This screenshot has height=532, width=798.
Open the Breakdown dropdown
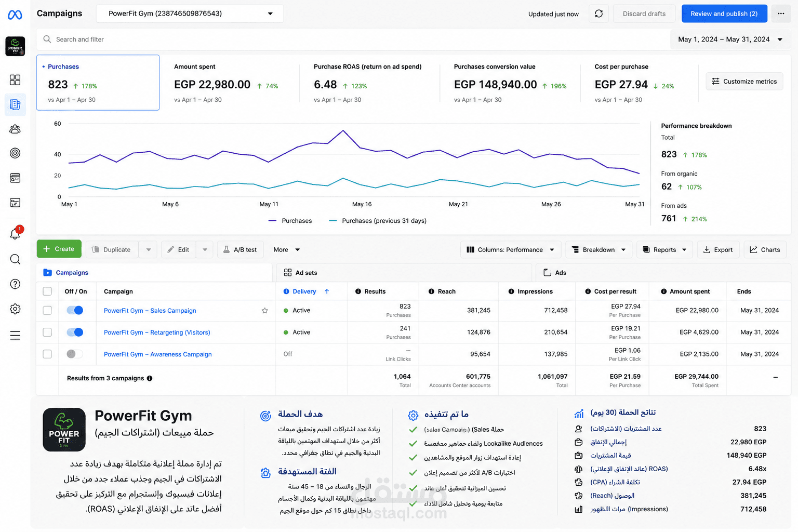(599, 250)
